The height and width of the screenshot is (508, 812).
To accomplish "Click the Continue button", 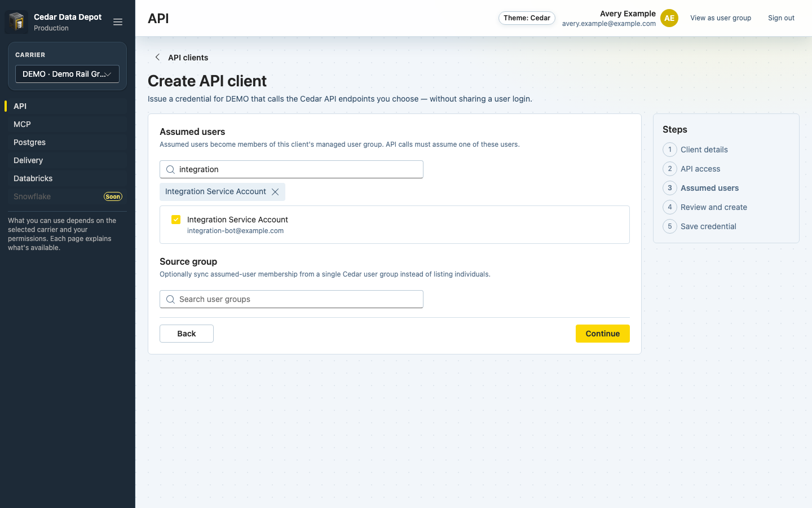I will (x=603, y=334).
